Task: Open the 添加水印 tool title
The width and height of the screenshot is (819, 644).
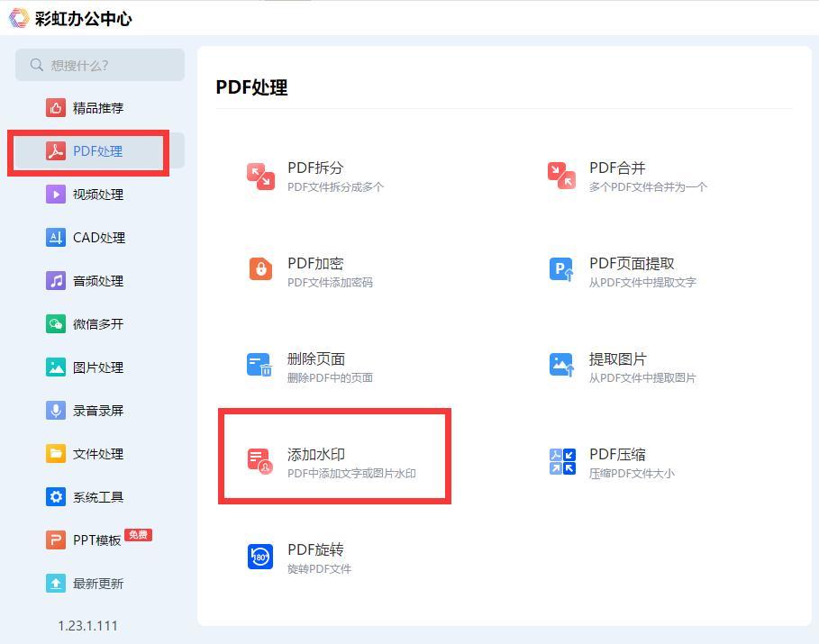Action: click(316, 455)
